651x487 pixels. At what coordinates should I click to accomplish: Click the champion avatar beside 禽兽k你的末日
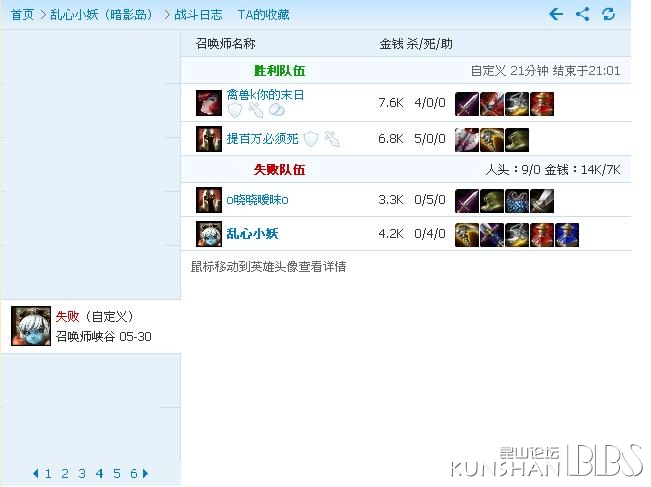tap(209, 103)
